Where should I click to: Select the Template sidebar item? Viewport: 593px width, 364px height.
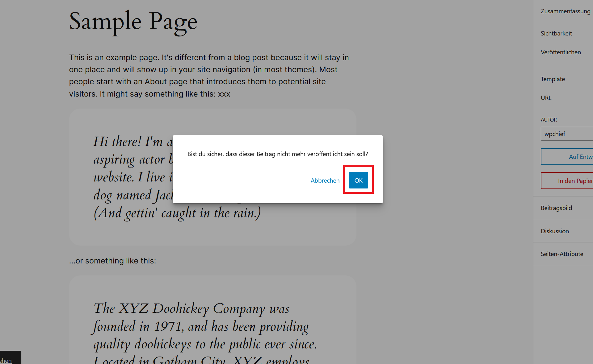(553, 79)
